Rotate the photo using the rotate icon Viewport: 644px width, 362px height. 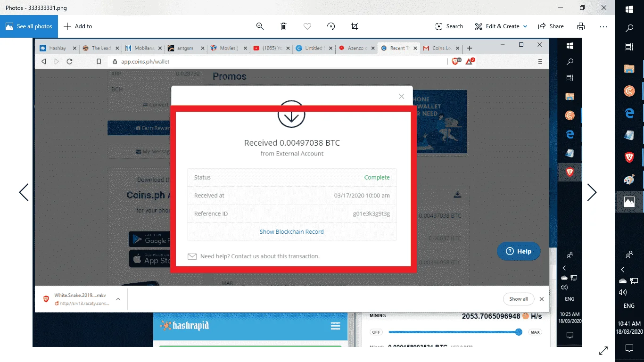click(x=331, y=26)
